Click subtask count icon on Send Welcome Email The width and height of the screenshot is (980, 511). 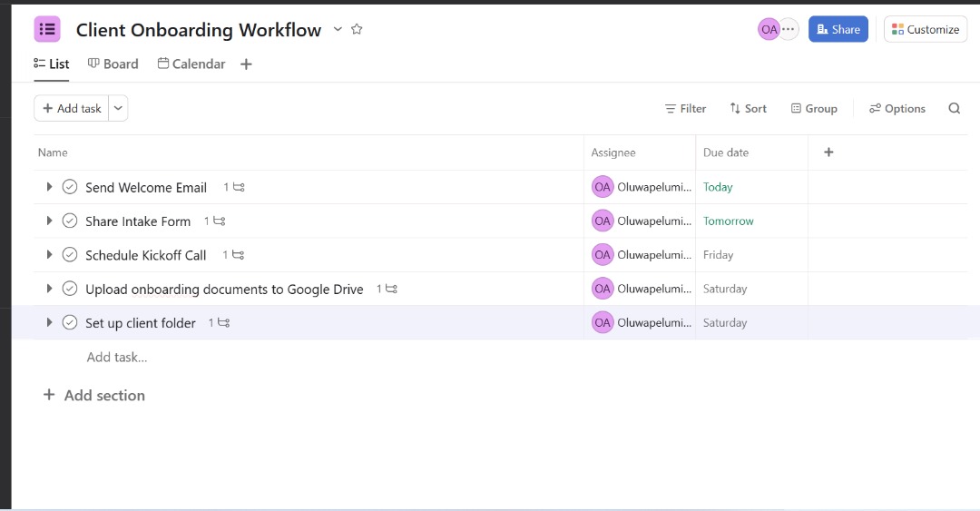pyautogui.click(x=234, y=187)
